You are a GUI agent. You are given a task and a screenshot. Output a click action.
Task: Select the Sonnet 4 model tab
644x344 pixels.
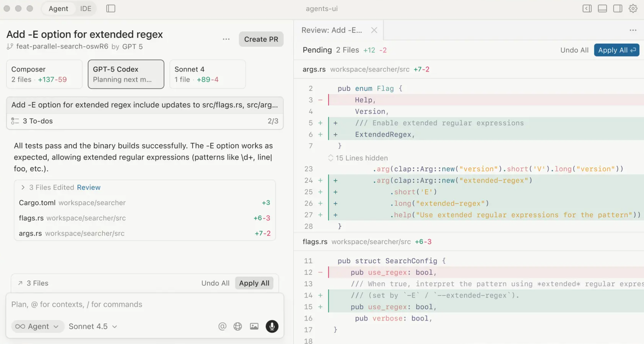point(207,74)
